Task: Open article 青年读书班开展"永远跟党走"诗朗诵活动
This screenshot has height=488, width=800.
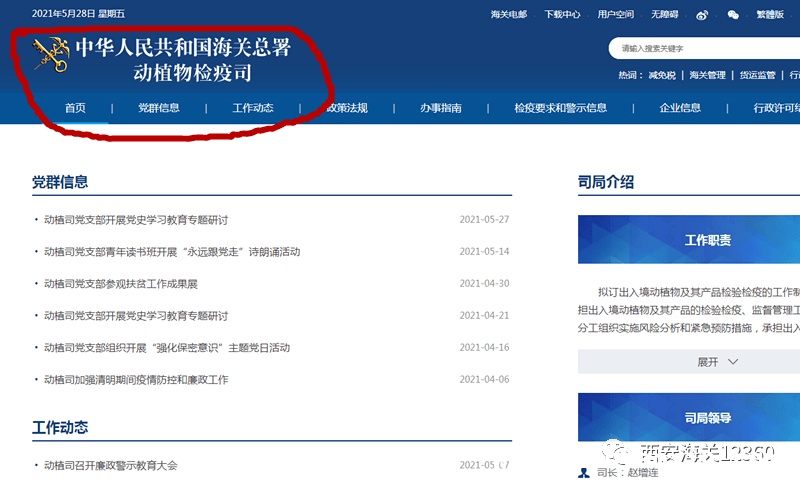Action: coord(172,252)
